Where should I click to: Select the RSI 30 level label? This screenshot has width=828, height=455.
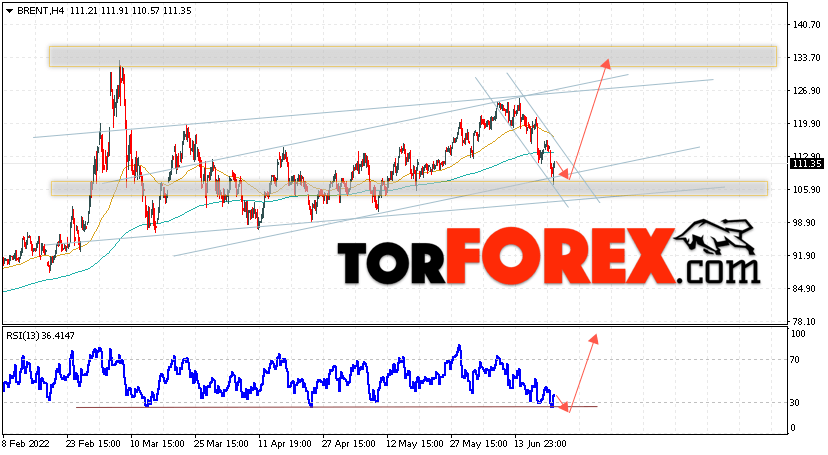click(x=795, y=403)
